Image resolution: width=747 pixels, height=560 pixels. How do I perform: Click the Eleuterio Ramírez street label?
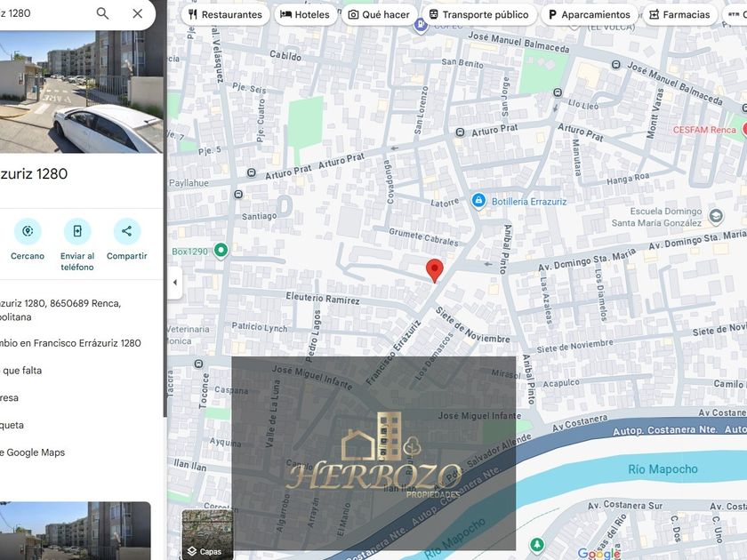(323, 299)
